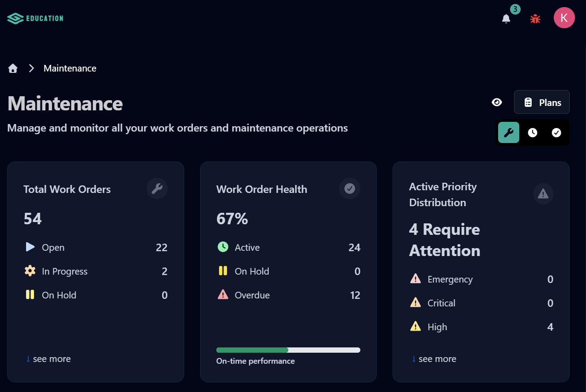Click the Maintenance breadcrumb item
Viewport: 586px width, 392px height.
coord(70,68)
